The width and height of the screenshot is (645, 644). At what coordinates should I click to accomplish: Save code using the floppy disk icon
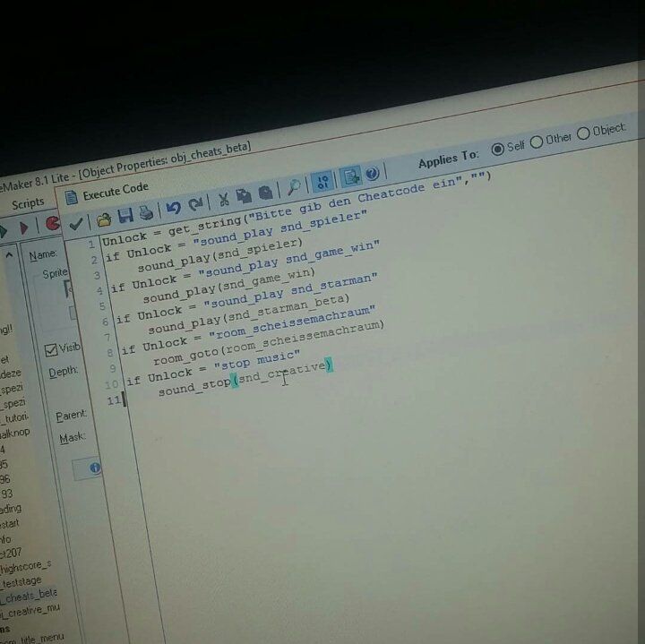125,215
